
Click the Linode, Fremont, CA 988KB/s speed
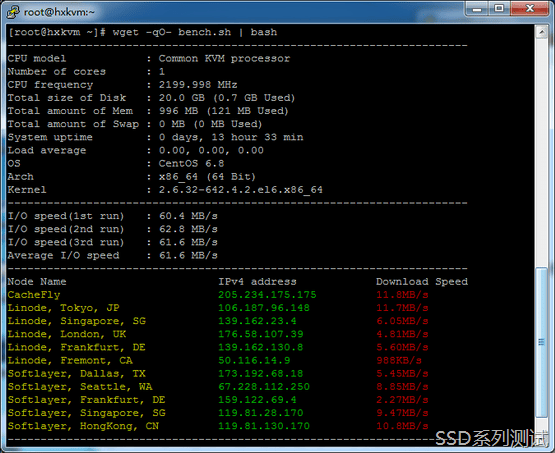399,360
